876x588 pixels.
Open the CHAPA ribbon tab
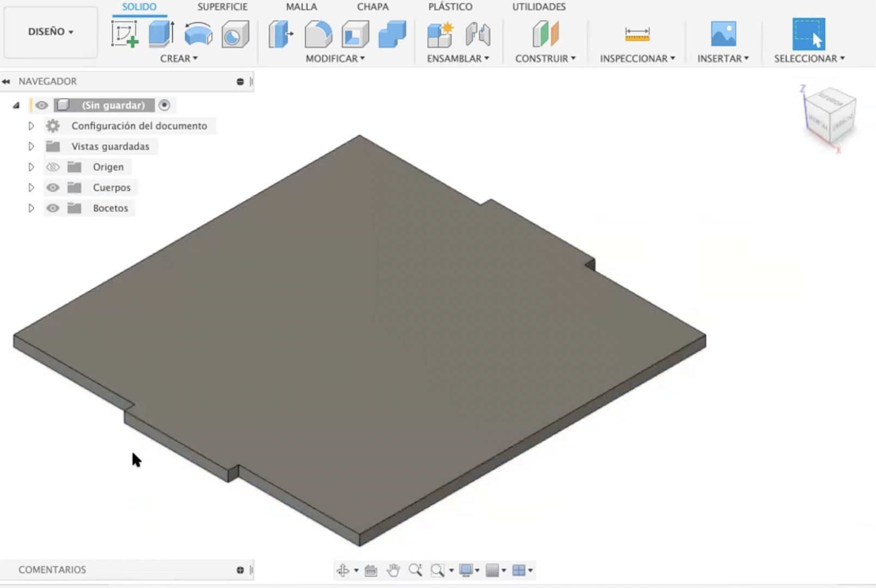coord(372,7)
